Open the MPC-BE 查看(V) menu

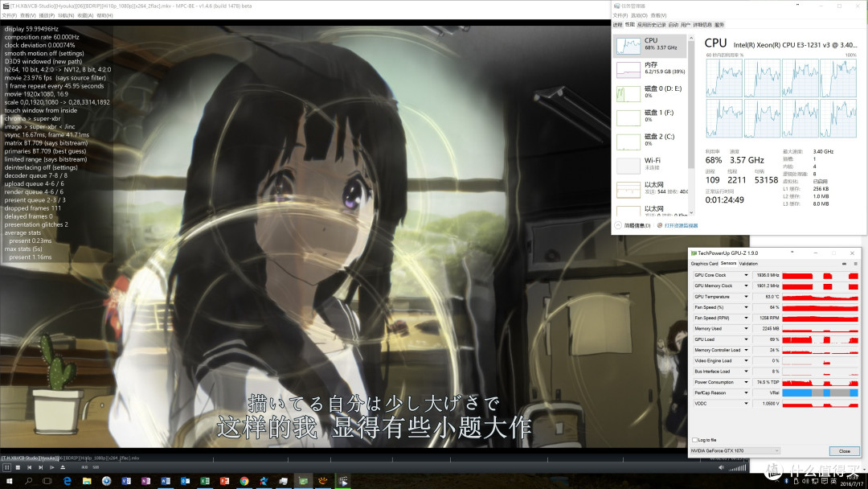coord(27,15)
